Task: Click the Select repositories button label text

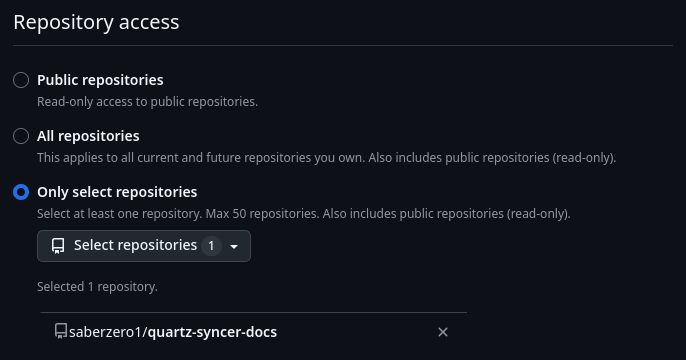Action: tap(136, 245)
